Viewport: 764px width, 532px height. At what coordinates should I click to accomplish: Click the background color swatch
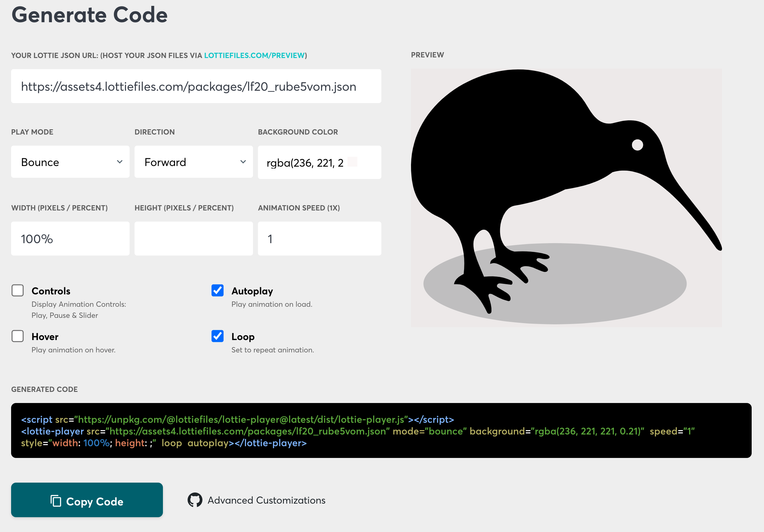[352, 162]
